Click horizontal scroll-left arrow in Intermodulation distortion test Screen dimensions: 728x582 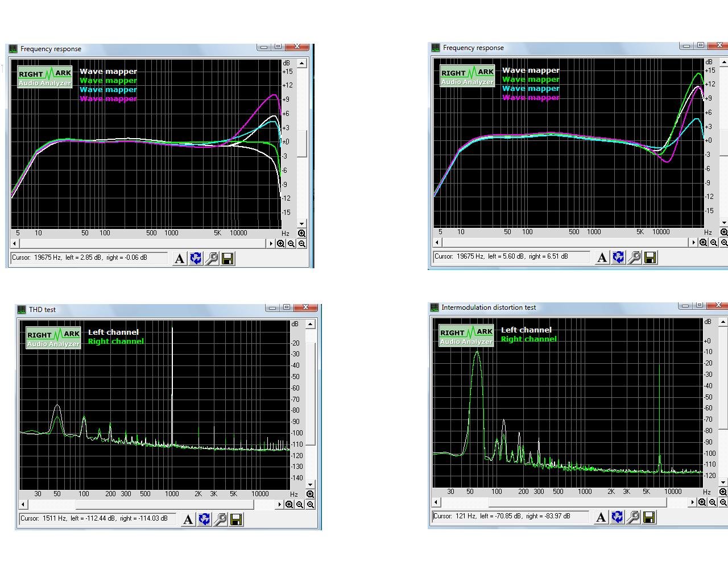436,502
